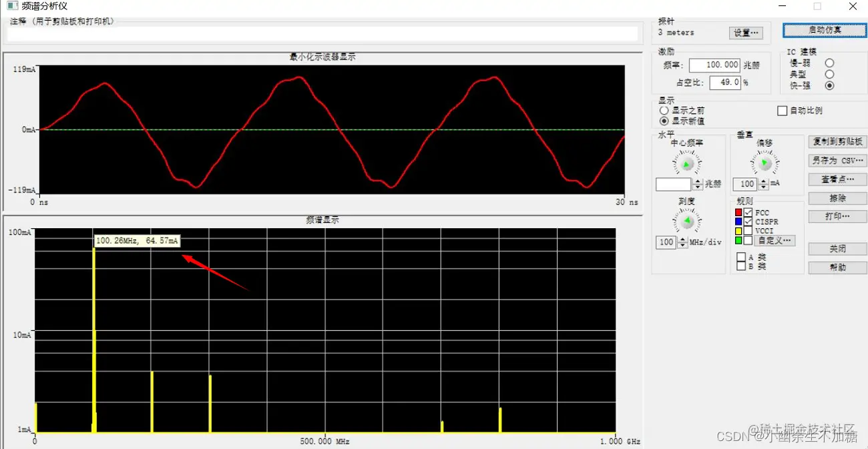Image resolution: width=868 pixels, height=449 pixels.
Task: Click the yellow VCCI color swatch
Action: coord(738,231)
